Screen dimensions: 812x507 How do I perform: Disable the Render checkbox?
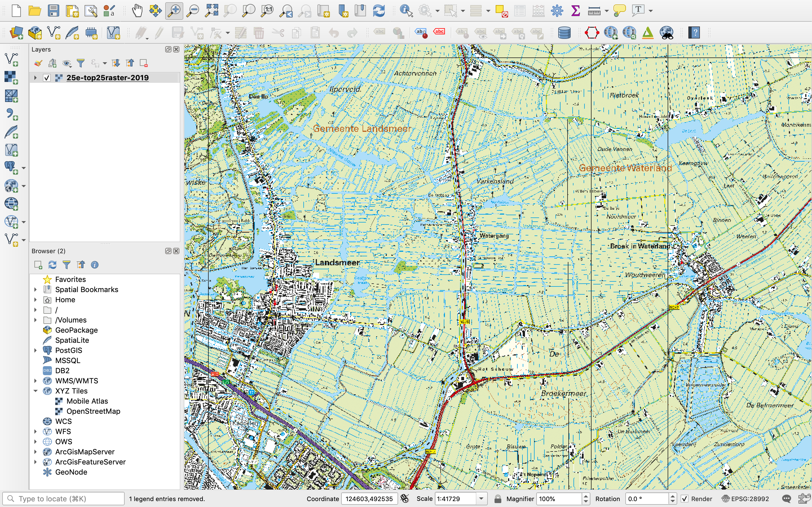pos(685,499)
